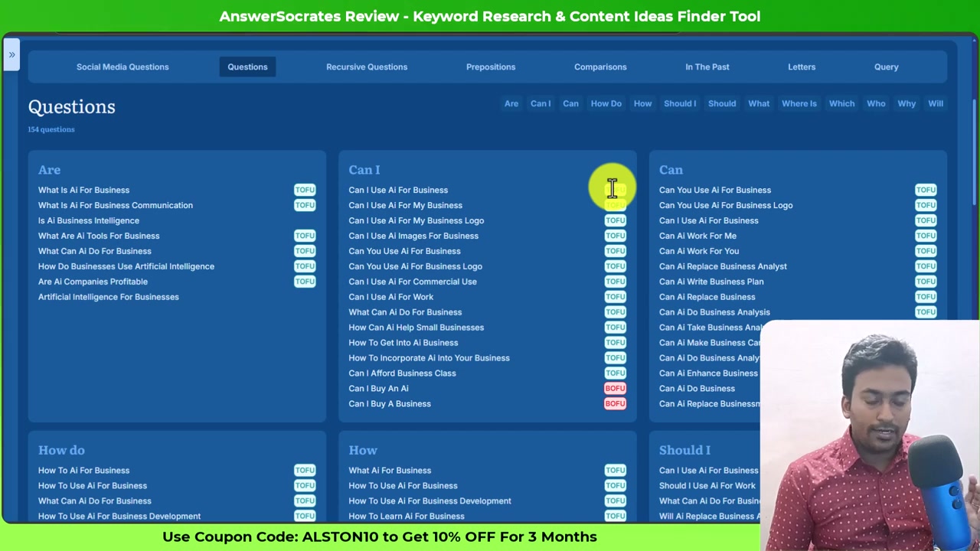Viewport: 980px width, 551px height.
Task: Click 'Can I Buy An Ai' question
Action: coord(379,389)
